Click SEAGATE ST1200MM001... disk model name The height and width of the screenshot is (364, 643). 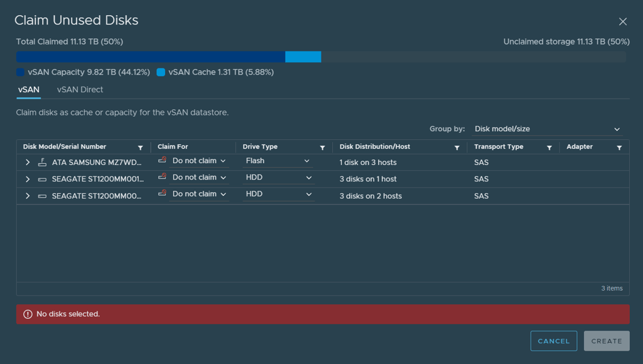pos(98,179)
